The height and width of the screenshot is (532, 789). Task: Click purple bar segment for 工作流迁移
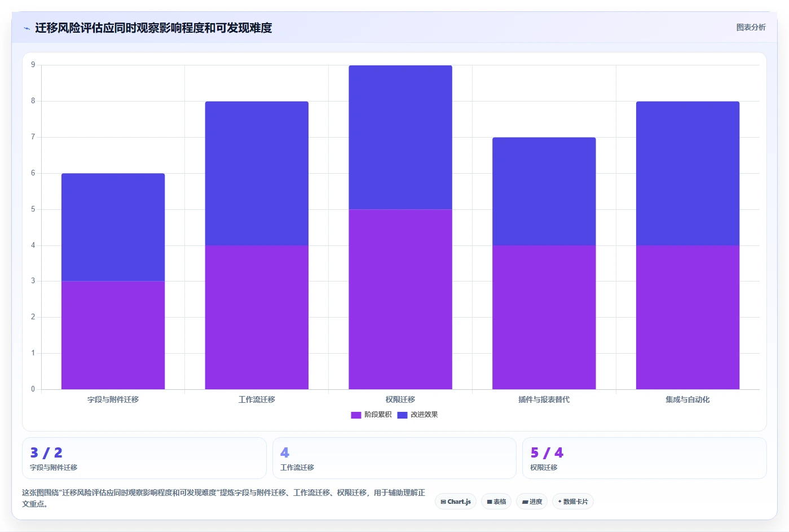tap(257, 317)
